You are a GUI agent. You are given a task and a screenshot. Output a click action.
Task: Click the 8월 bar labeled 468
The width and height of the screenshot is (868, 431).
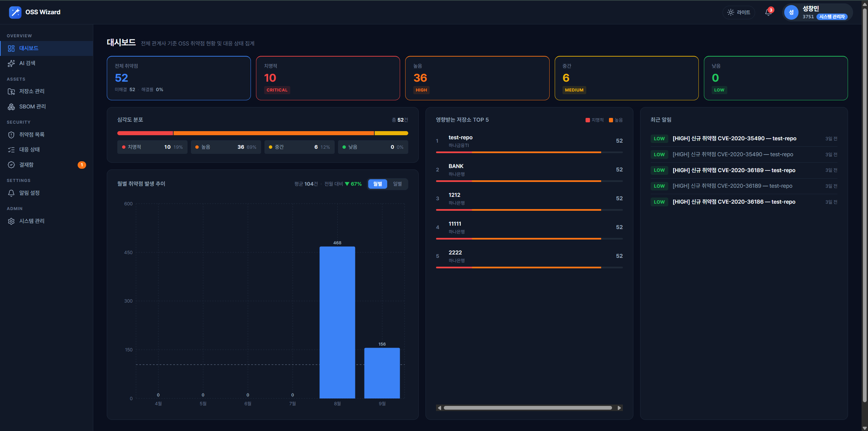coord(337,322)
